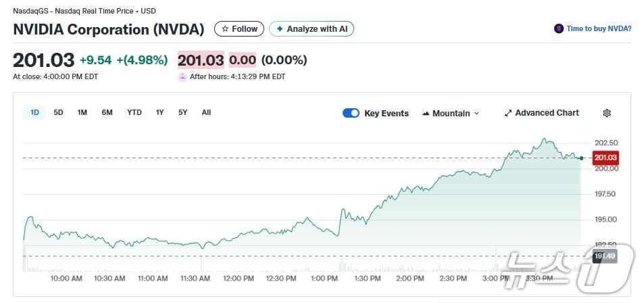This screenshot has width=644, height=303.
Task: Click the Advanced Chart expand arrows icon
Action: tap(508, 113)
